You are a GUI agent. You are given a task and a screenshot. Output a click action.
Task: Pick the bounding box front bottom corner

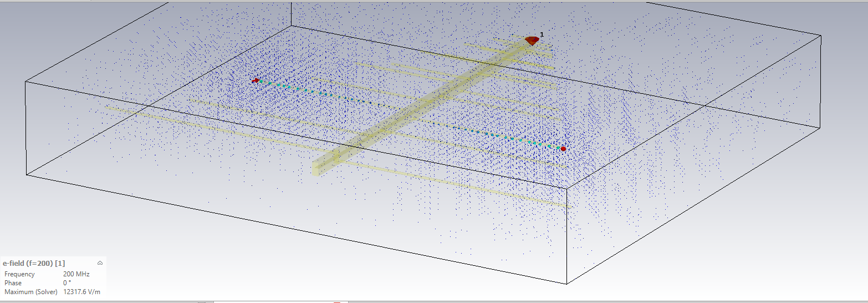567,284
